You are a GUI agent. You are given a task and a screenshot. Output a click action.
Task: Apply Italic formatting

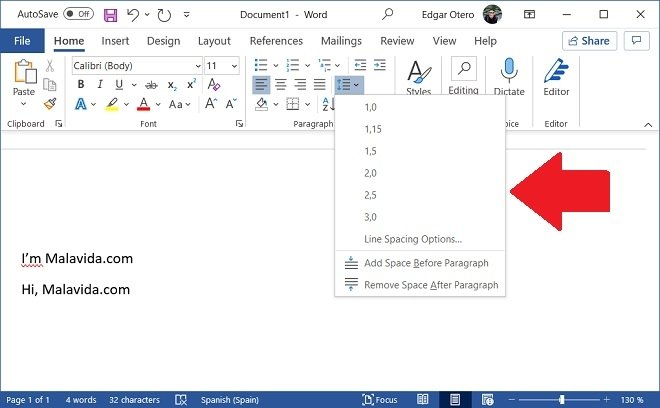click(x=100, y=85)
